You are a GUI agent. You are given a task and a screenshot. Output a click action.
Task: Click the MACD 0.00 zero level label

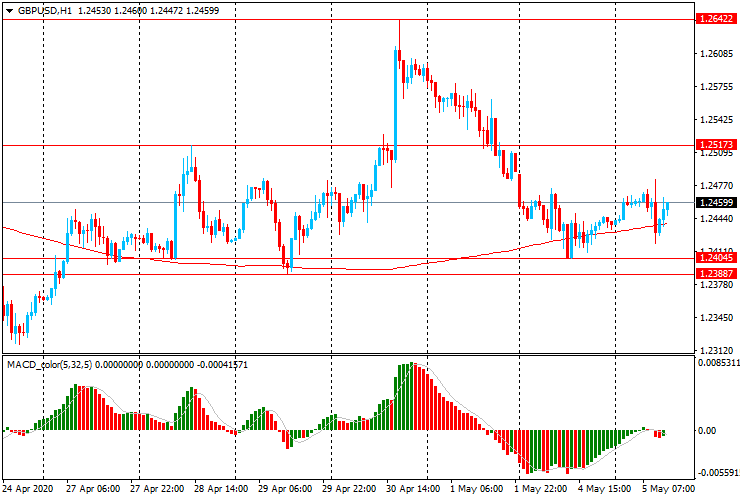click(x=707, y=431)
